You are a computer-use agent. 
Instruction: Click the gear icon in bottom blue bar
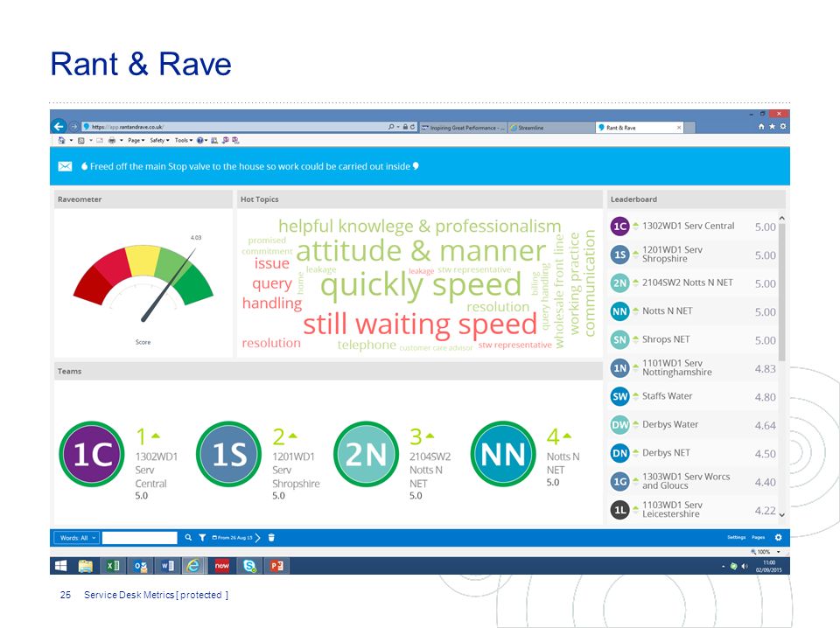[x=778, y=538]
